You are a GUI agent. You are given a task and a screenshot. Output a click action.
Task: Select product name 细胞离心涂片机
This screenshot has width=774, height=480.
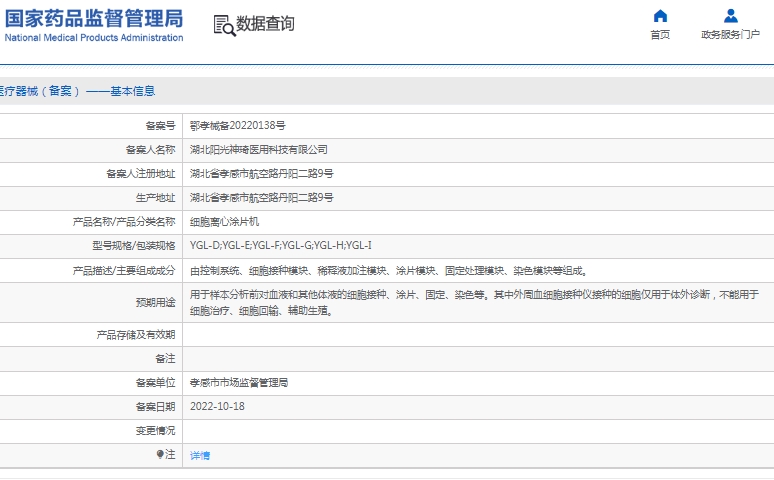[x=225, y=222]
